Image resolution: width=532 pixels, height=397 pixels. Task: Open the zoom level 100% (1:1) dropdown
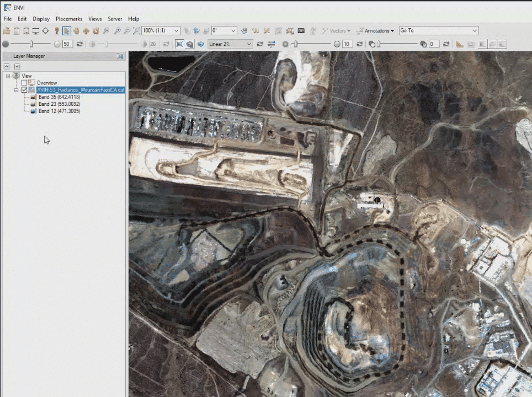pos(176,31)
